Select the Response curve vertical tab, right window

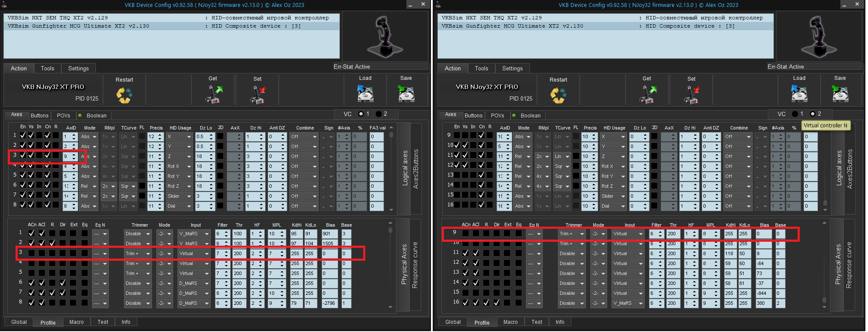pyautogui.click(x=849, y=265)
